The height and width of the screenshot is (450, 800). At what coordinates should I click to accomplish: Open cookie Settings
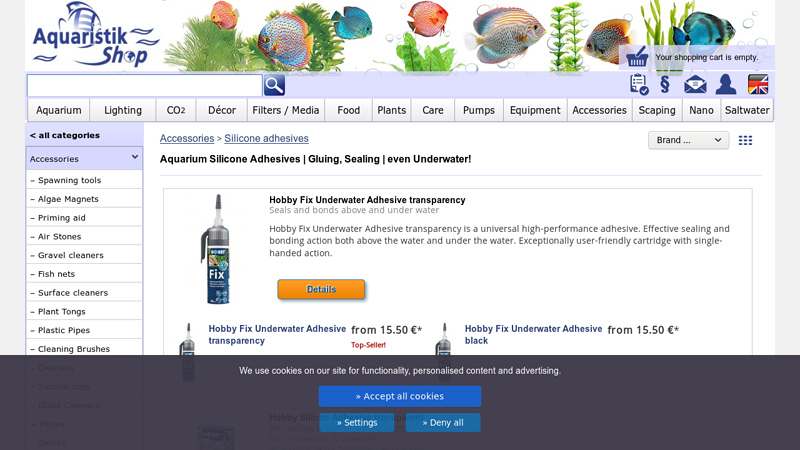[357, 422]
